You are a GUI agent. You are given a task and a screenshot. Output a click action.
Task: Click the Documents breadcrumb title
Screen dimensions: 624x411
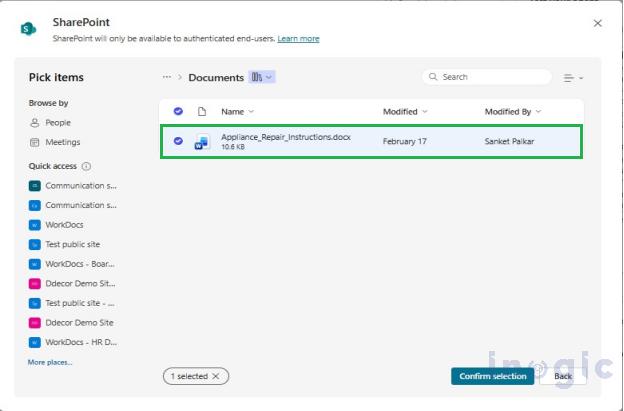[x=216, y=78]
